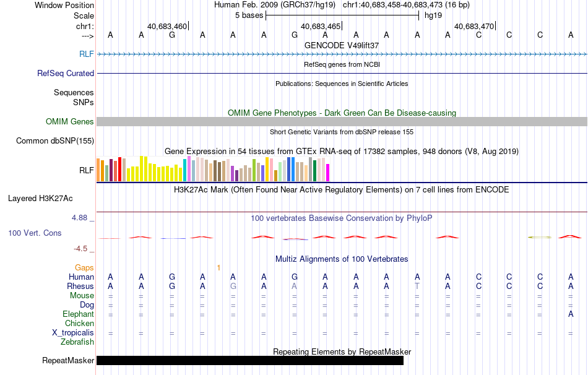Image resolution: width=588 pixels, height=375 pixels.
Task: Click the RLF arrowed gene intron line
Action: click(x=342, y=54)
